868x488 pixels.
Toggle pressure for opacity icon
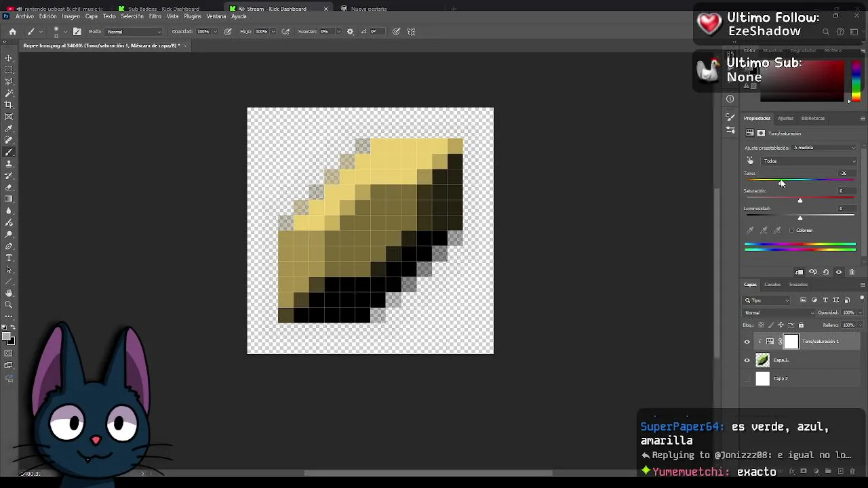pyautogui.click(x=227, y=31)
